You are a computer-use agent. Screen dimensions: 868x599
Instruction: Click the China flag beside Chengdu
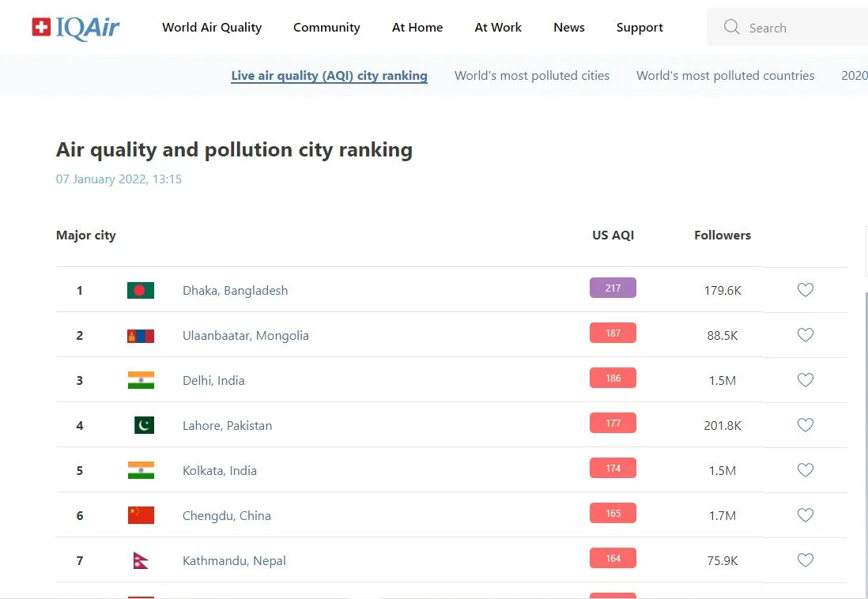tap(141, 515)
